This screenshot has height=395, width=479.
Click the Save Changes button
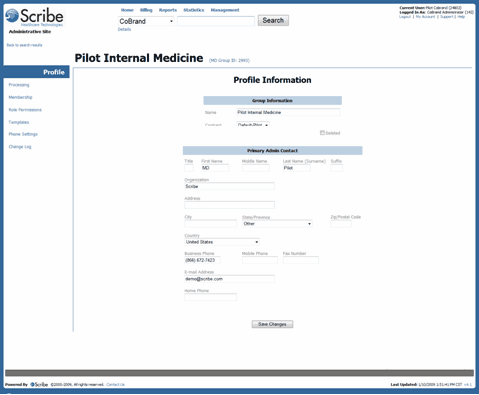tap(272, 324)
